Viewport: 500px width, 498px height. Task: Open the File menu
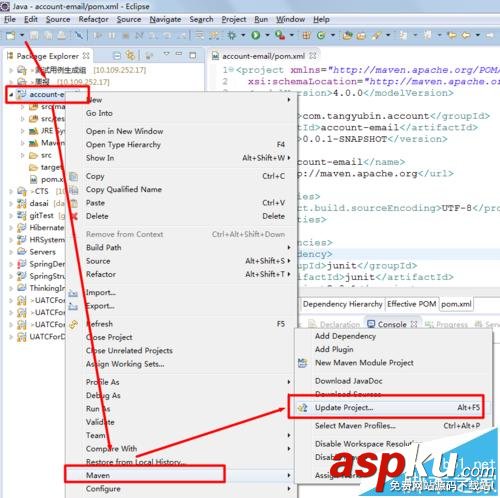pyautogui.click(x=10, y=19)
